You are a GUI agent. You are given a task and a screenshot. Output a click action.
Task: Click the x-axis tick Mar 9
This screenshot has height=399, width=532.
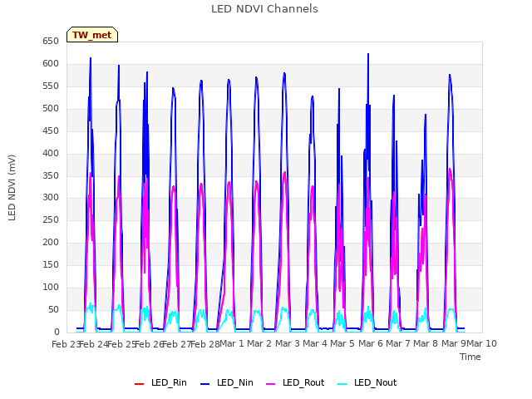coord(453,343)
